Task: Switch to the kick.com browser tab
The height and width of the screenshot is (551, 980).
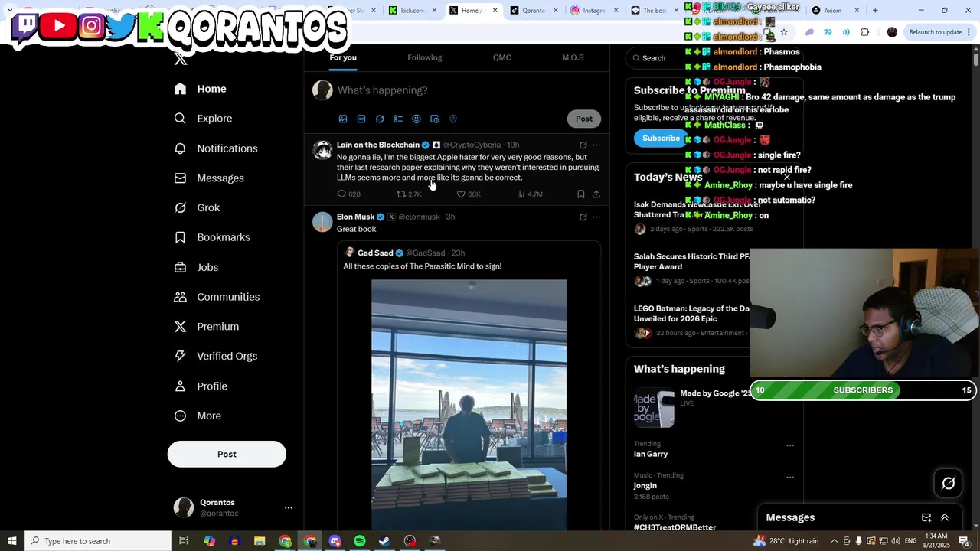Action: point(412,10)
